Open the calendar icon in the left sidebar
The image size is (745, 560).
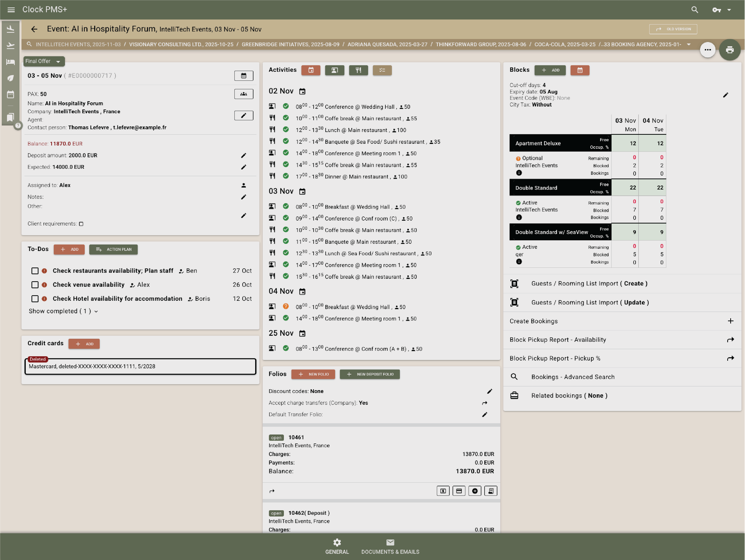10,94
